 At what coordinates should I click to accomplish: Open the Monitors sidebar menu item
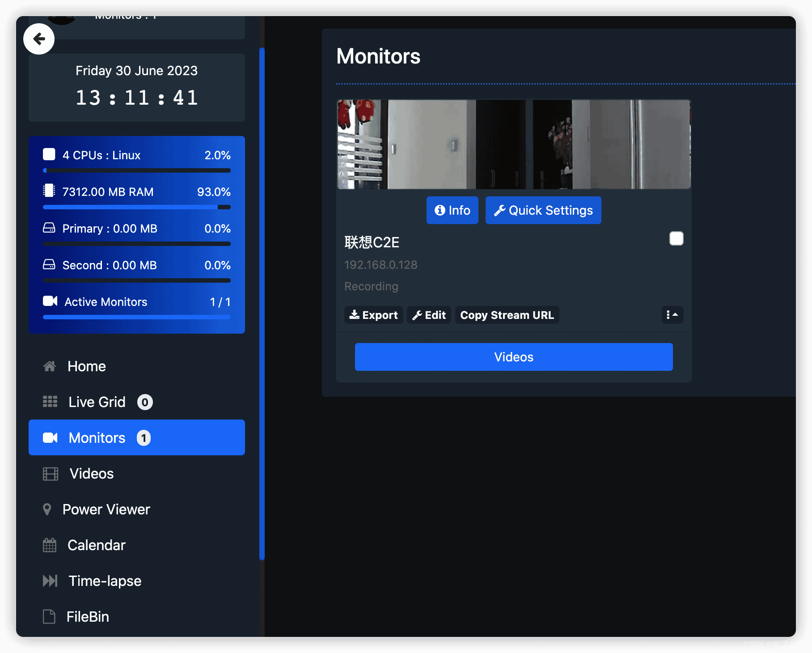[136, 437]
